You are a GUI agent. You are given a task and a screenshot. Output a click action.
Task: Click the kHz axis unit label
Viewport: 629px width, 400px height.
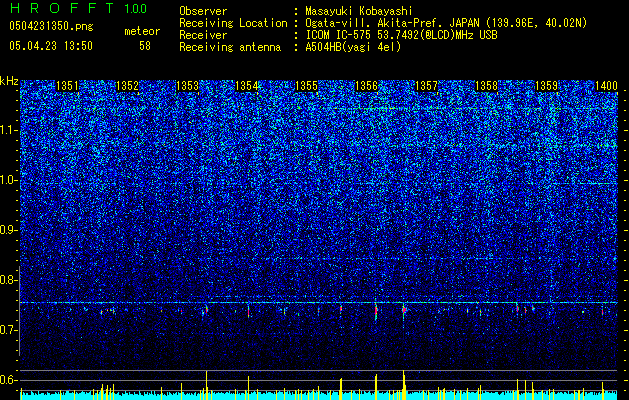coord(9,81)
